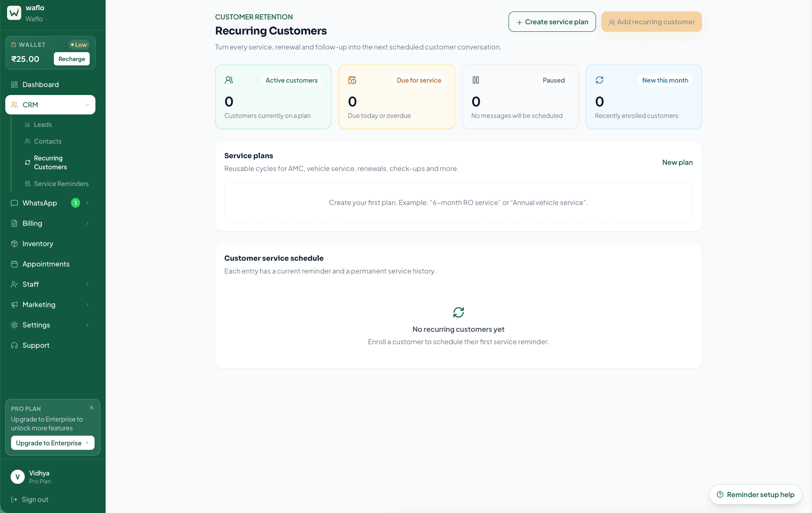812x513 pixels.
Task: Collapse the CRM menu chevron
Action: 87,105
